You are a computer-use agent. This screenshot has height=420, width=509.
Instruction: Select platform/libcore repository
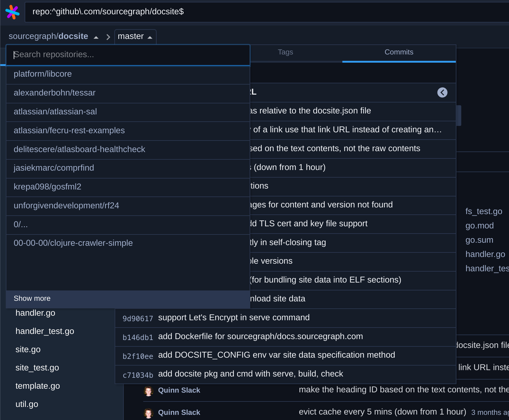[x=128, y=74]
